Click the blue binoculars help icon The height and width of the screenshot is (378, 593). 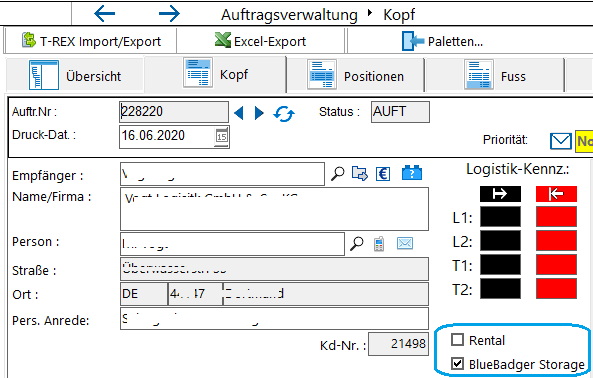pos(412,173)
